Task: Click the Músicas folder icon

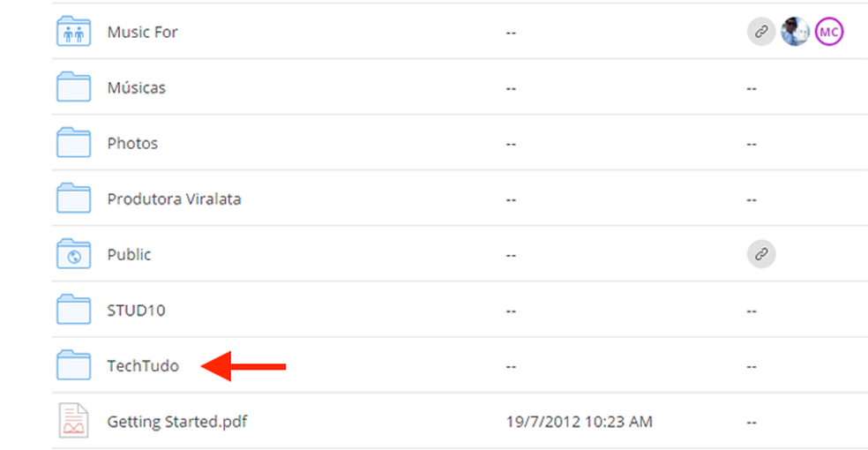Action: click(x=73, y=86)
